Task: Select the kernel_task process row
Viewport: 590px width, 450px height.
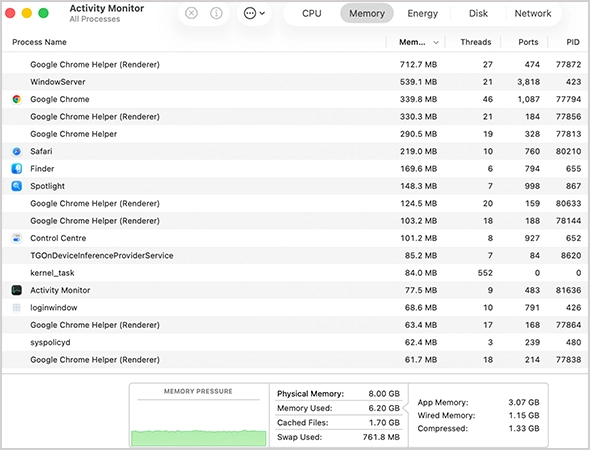Action: [x=295, y=273]
